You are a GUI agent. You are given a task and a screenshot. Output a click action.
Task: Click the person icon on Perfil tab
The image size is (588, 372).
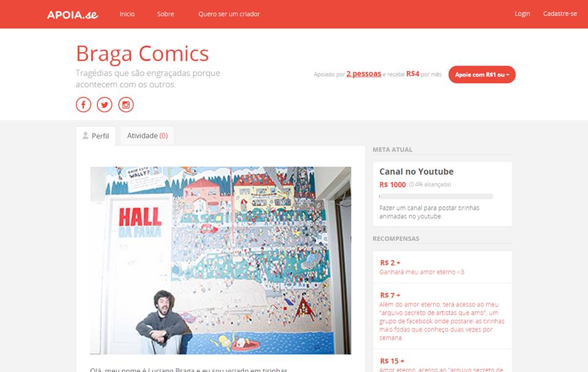tap(86, 135)
